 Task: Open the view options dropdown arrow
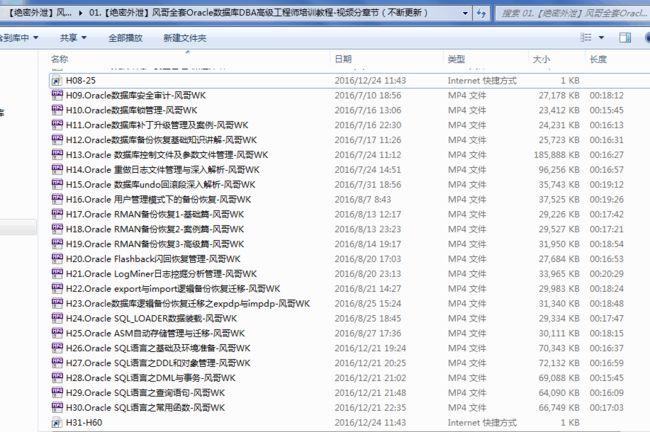pyautogui.click(x=601, y=38)
